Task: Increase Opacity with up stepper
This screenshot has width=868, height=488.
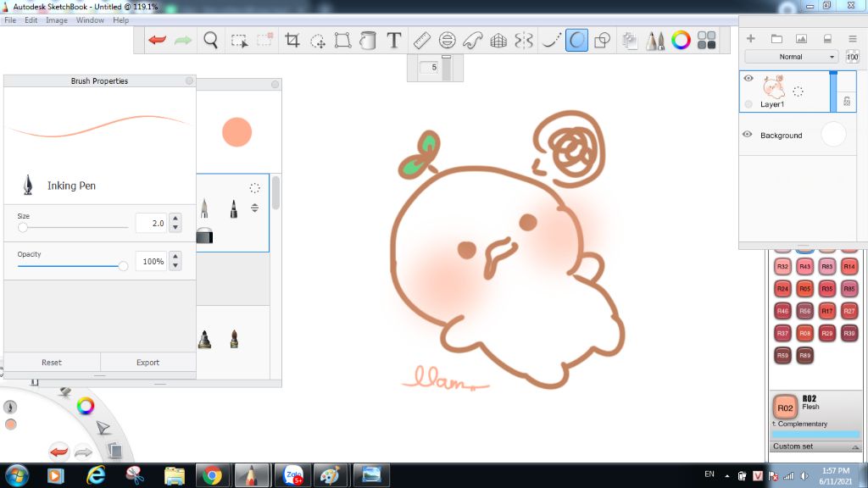Action: coord(175,256)
